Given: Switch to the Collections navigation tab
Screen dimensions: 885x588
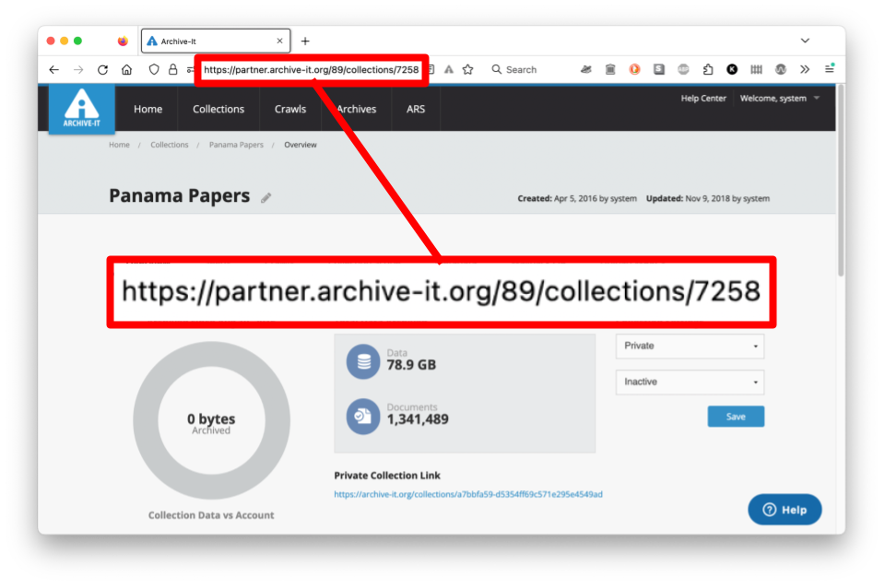Looking at the screenshot, I should click(x=218, y=109).
